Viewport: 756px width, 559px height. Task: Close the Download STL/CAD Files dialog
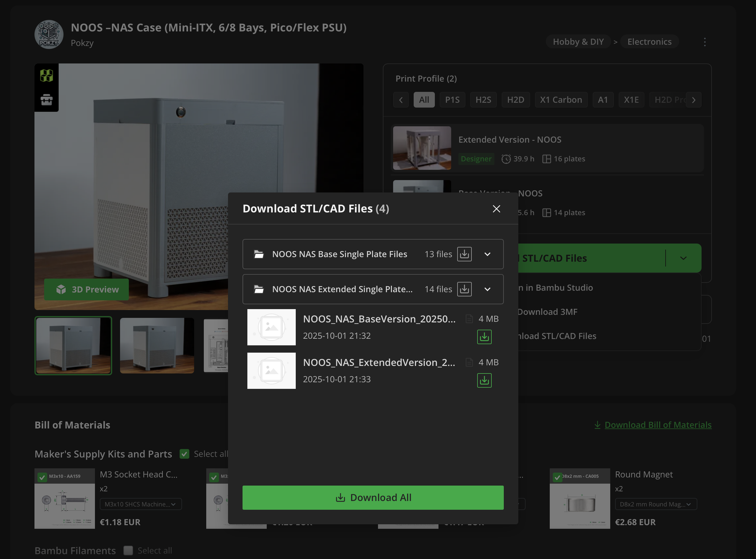click(496, 209)
